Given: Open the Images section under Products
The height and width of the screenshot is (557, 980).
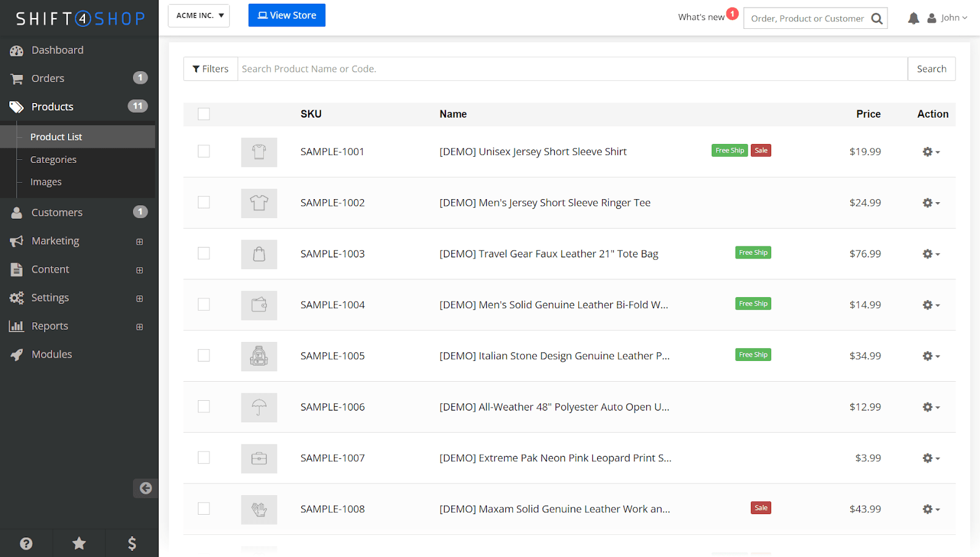Looking at the screenshot, I should pos(46,181).
